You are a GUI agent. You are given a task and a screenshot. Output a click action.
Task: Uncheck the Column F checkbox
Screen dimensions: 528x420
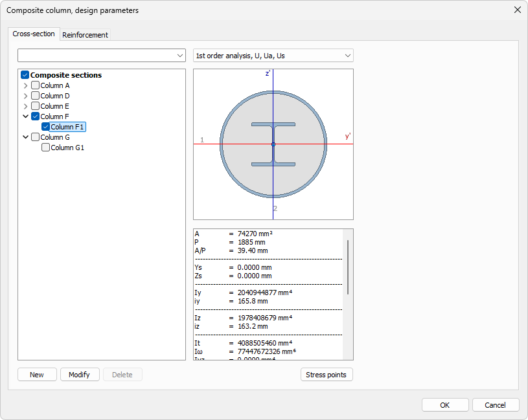pyautogui.click(x=36, y=116)
